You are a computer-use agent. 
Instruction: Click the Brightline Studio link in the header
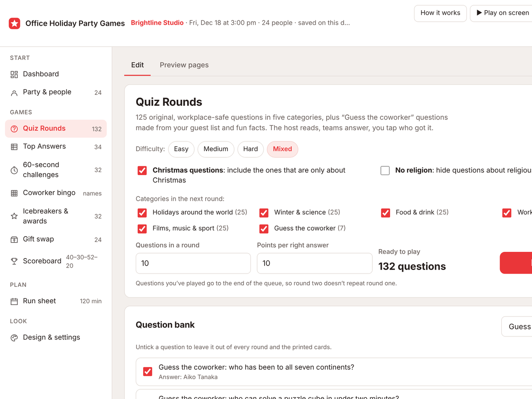157,23
